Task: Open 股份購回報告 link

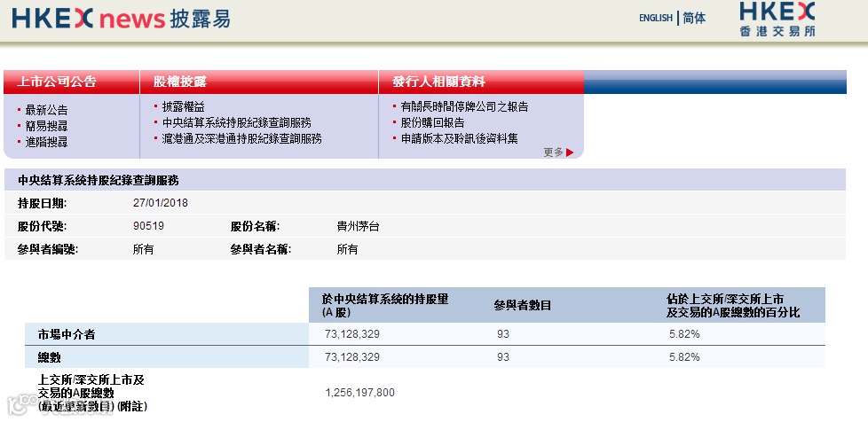Action: click(x=433, y=122)
